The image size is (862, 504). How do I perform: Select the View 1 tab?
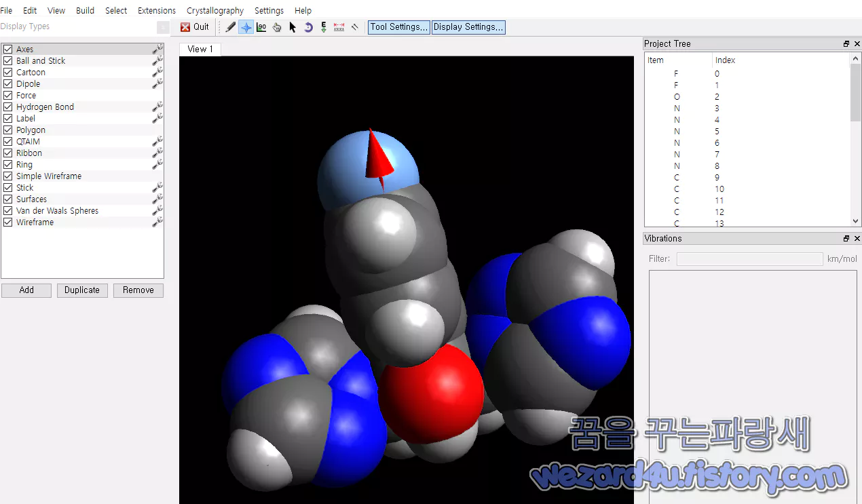pyautogui.click(x=200, y=49)
